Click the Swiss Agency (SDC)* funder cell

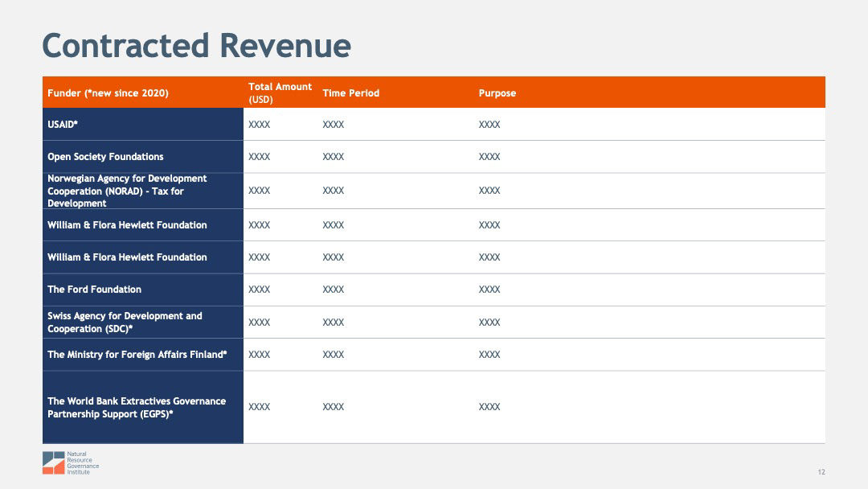[143, 323]
